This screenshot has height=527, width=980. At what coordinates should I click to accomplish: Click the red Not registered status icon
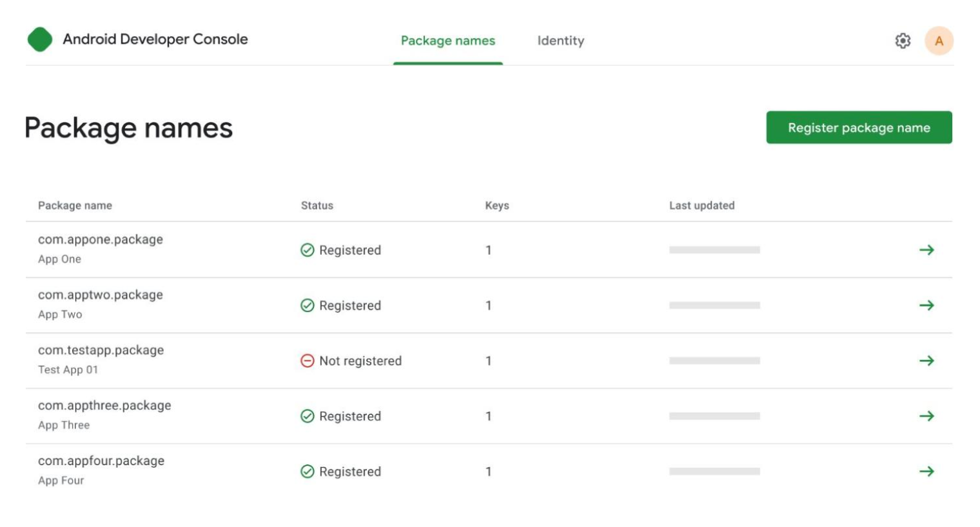click(x=308, y=361)
